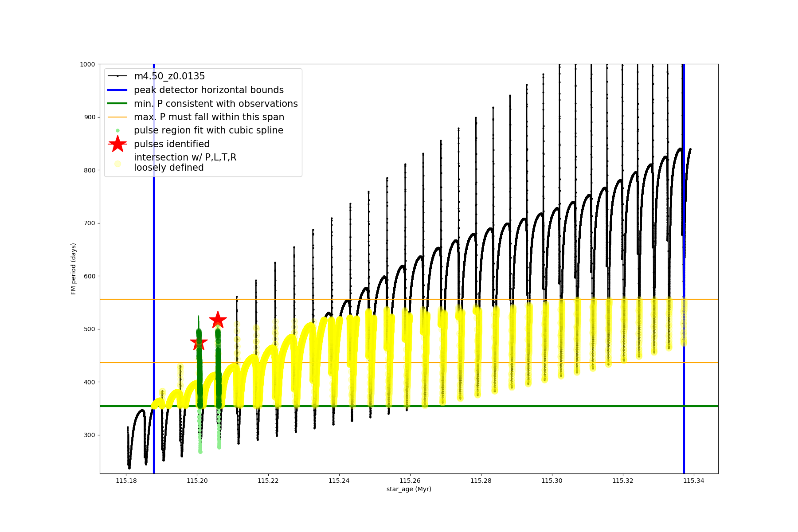Click the upper red star pulse marker
This screenshot has height=532, width=798.
(218, 320)
